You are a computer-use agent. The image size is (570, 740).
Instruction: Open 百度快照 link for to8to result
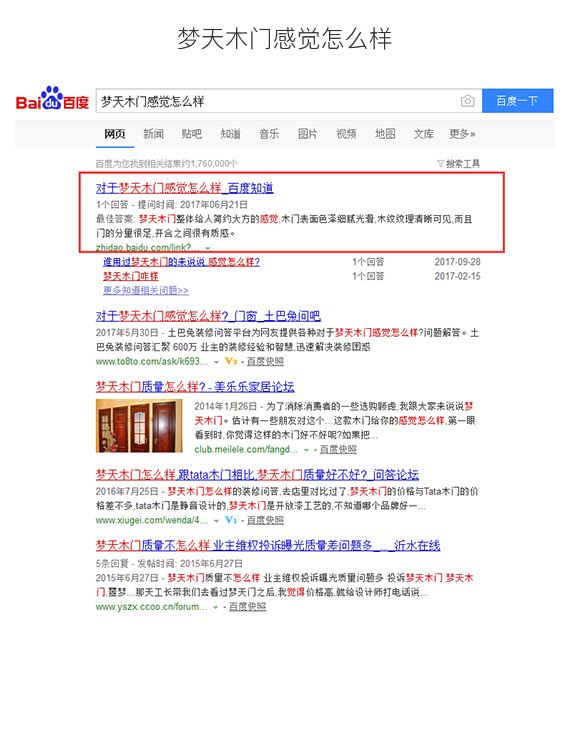tap(265, 361)
